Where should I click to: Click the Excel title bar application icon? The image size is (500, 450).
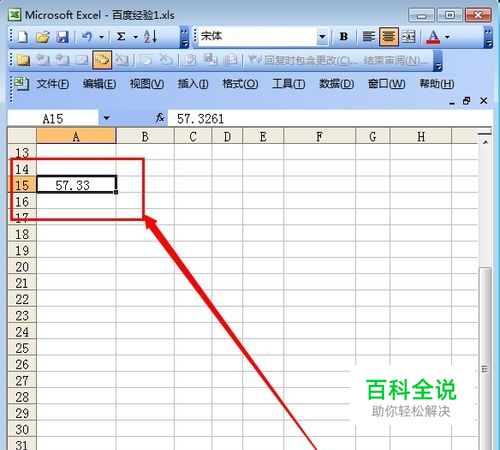click(x=15, y=15)
